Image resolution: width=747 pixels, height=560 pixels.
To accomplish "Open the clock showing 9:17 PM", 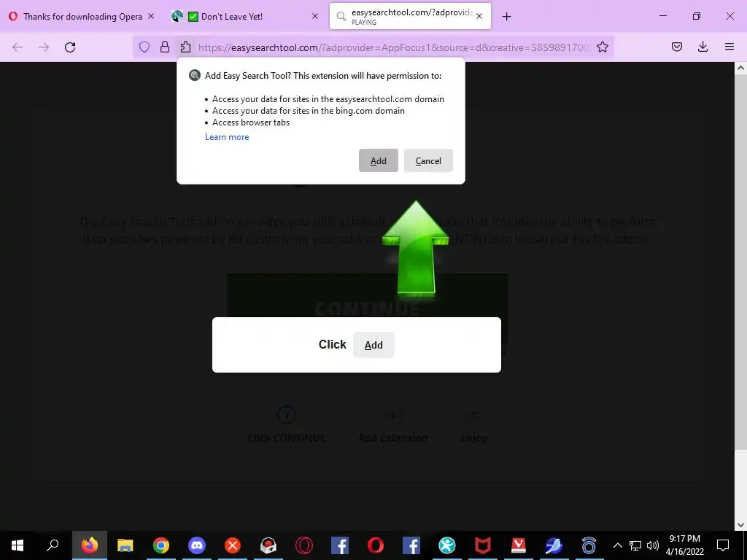I will click(684, 545).
